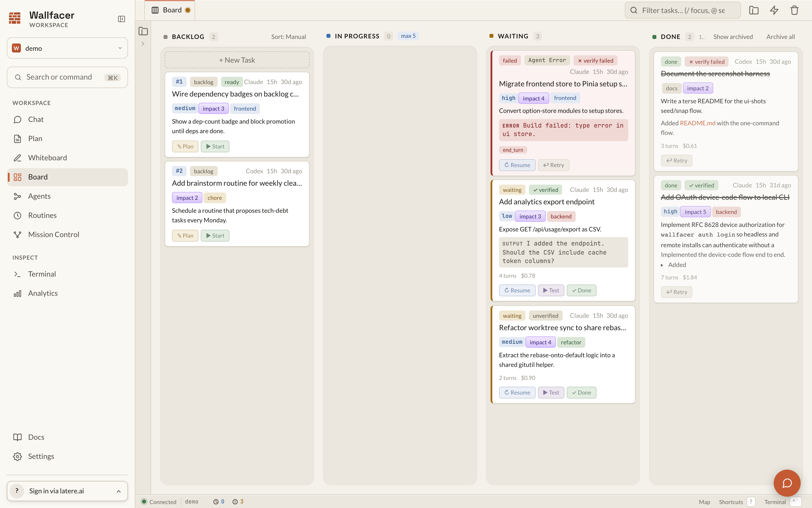Click the #1 task id badge

coord(179,82)
